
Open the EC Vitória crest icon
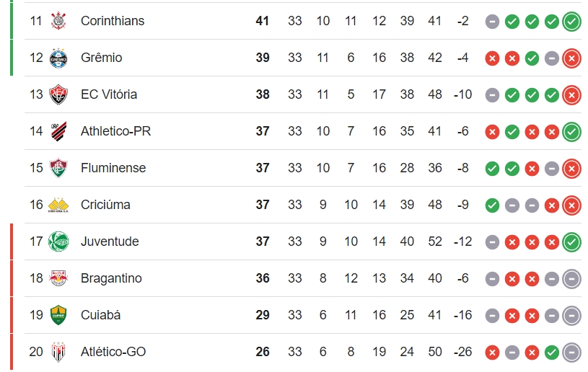pyautogui.click(x=58, y=94)
